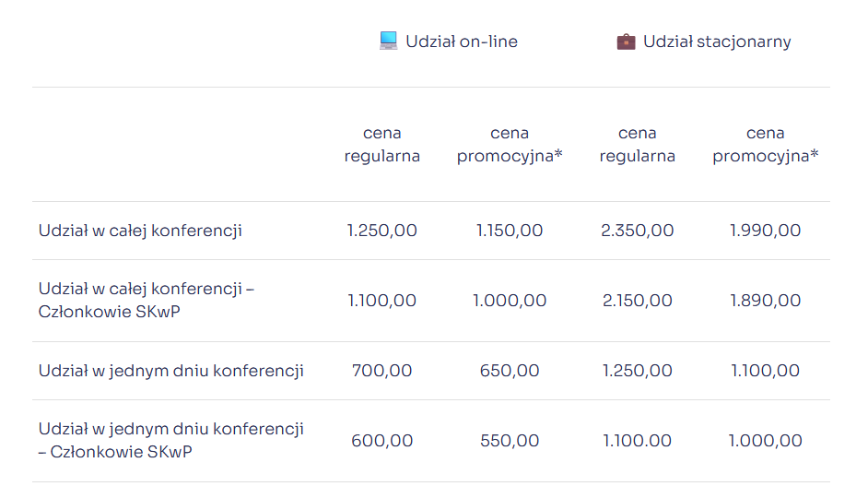Click the laptop icon beside Udział on-line

388,41
